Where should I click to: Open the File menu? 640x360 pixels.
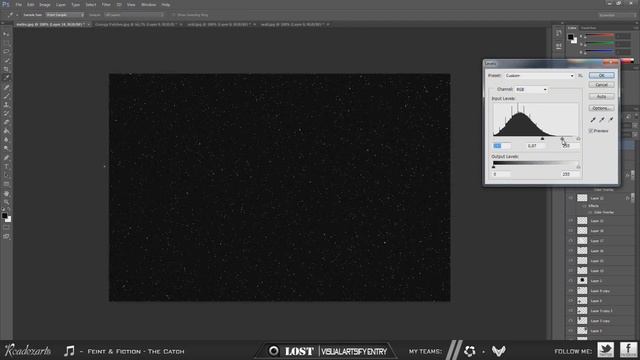tap(18, 4)
